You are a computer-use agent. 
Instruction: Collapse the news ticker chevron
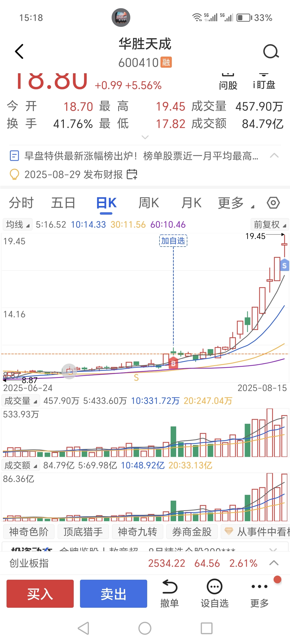pos(274,155)
